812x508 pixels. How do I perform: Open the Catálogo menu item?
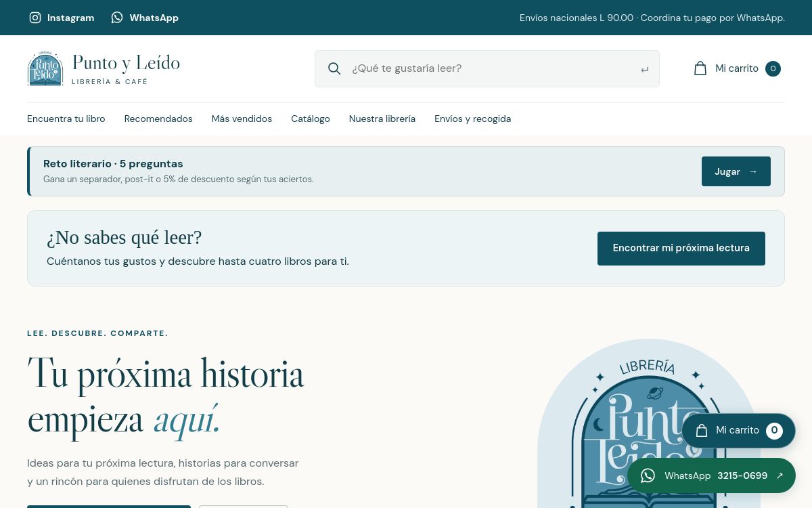[x=311, y=119]
